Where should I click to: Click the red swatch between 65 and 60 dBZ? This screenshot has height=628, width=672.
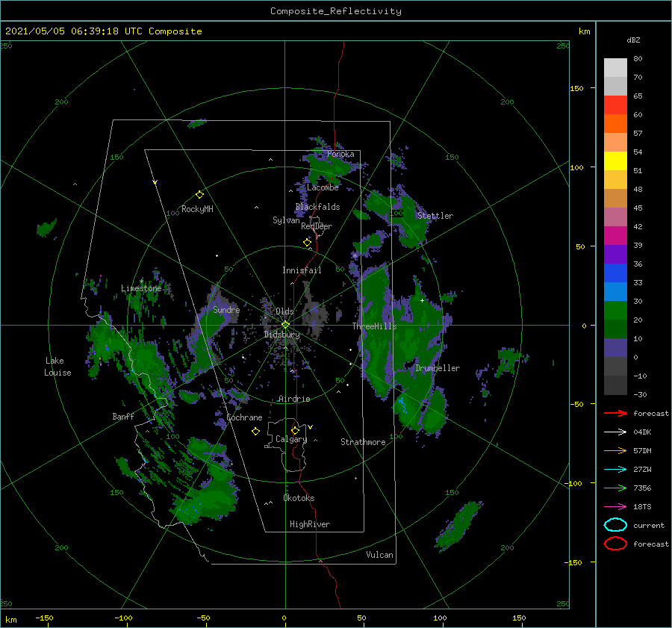[615, 105]
